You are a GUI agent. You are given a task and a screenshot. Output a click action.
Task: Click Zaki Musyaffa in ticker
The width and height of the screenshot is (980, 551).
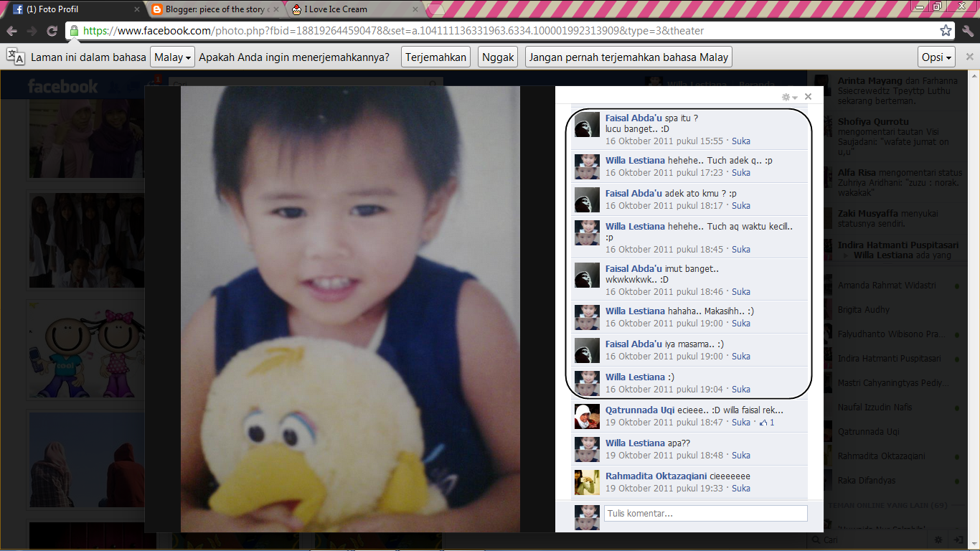pyautogui.click(x=869, y=213)
